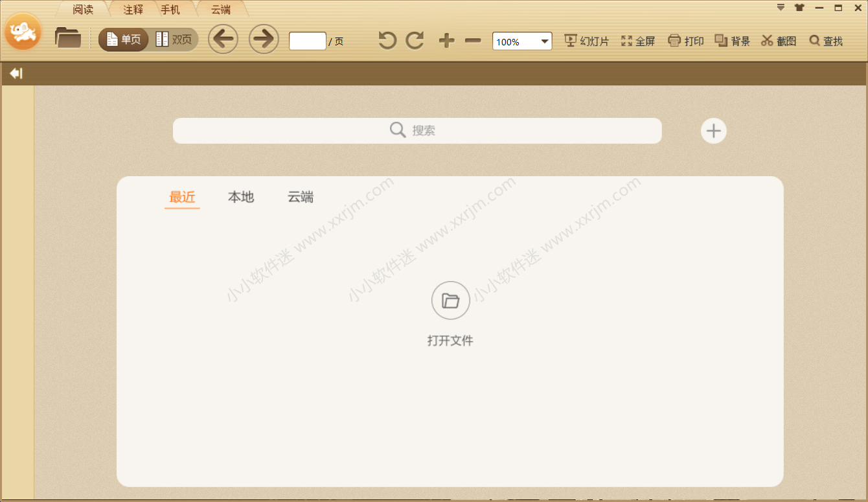Zoom out with minus icon
868x502 pixels.
tap(473, 41)
